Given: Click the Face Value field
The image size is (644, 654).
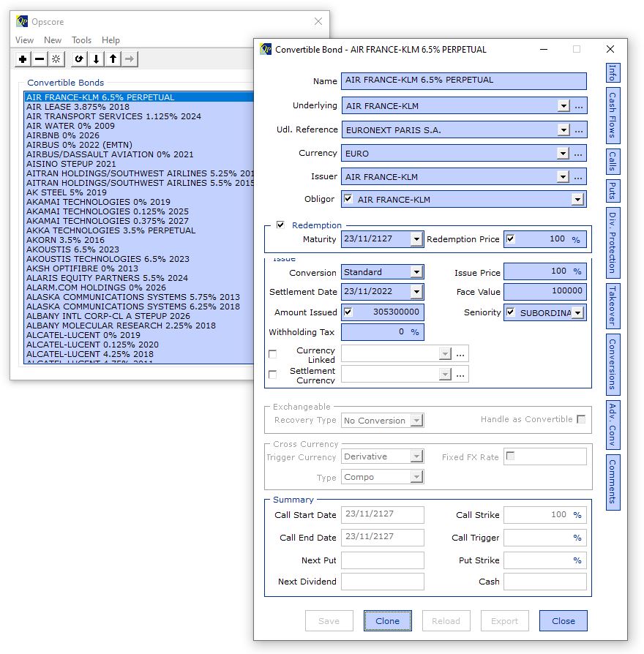Looking at the screenshot, I should tap(544, 292).
